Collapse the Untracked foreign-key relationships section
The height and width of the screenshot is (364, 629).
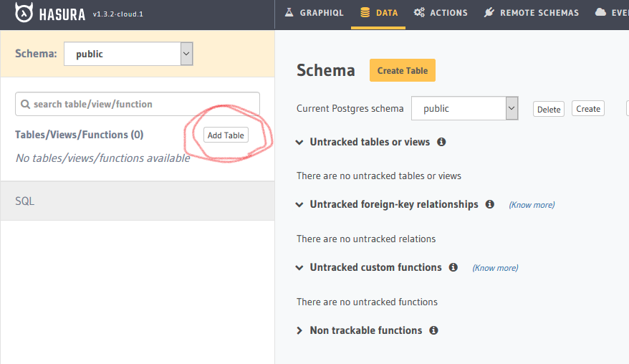(x=299, y=205)
